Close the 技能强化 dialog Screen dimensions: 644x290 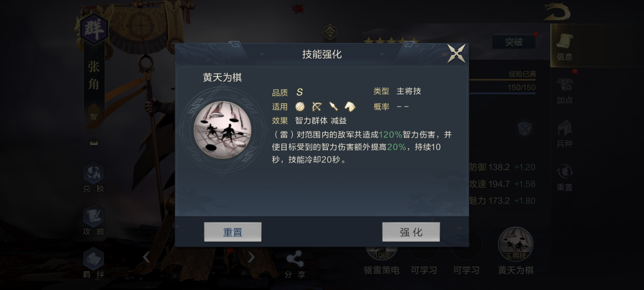(x=456, y=53)
